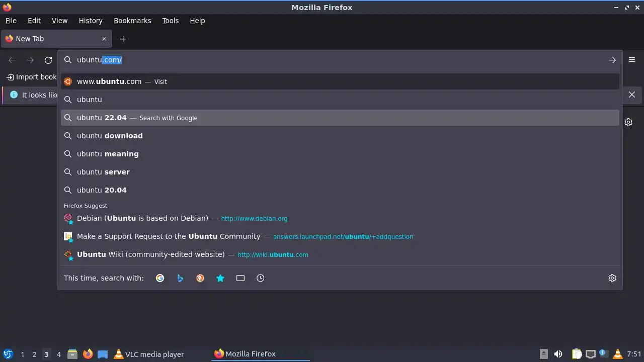Viewport: 644px width, 362px height.
Task: Open the Bookmarks menu
Action: click(132, 21)
